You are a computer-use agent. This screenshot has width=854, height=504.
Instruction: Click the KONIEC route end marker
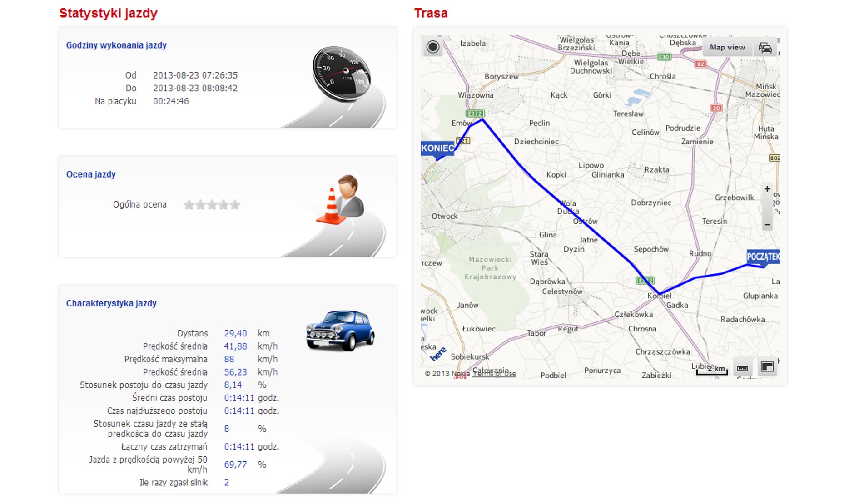click(437, 149)
